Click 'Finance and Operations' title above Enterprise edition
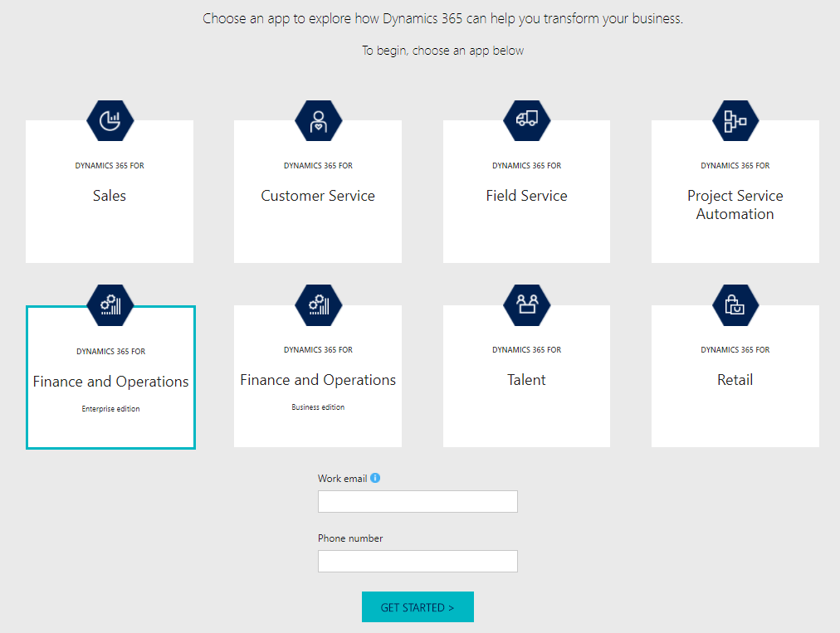The height and width of the screenshot is (633, 840). point(111,382)
